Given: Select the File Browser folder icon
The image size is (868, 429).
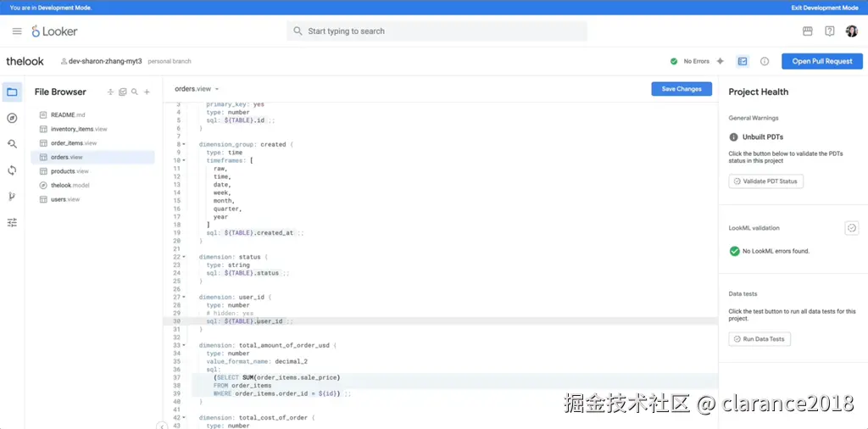Looking at the screenshot, I should pos(12,92).
